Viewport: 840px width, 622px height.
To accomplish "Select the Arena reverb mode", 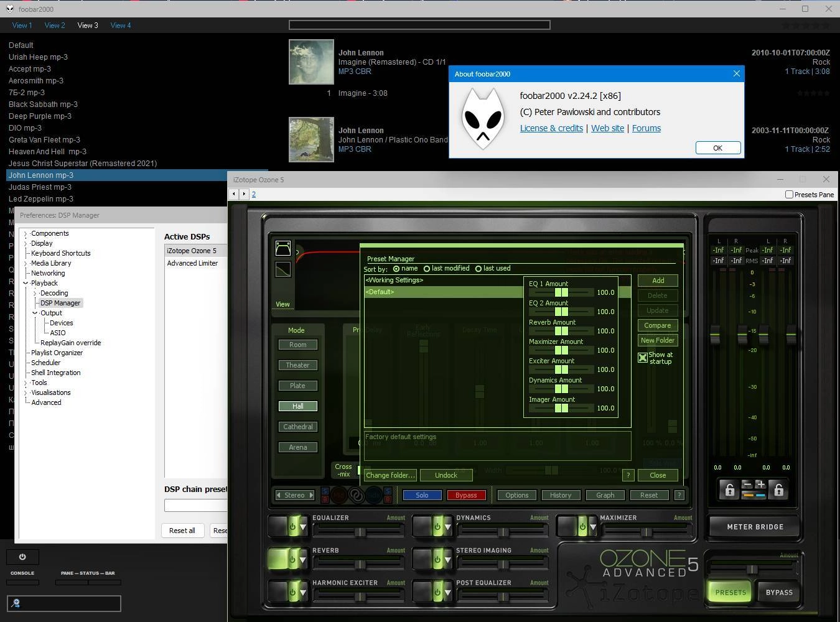I will point(297,447).
